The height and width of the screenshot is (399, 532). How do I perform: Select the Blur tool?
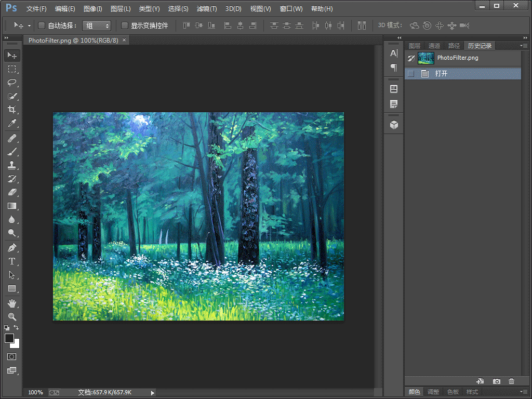[12, 220]
